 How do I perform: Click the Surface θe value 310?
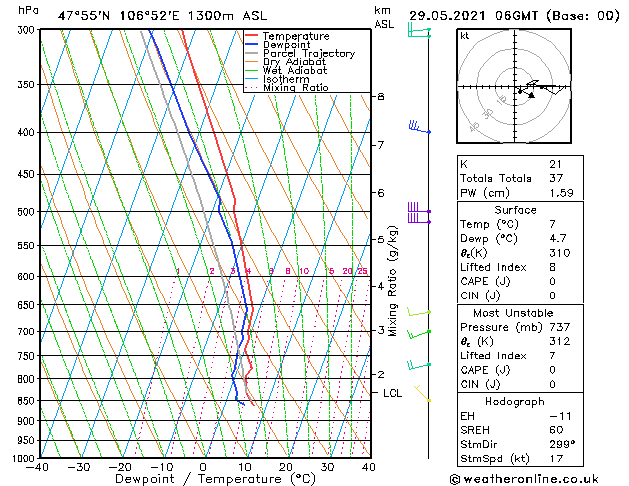coord(560,253)
